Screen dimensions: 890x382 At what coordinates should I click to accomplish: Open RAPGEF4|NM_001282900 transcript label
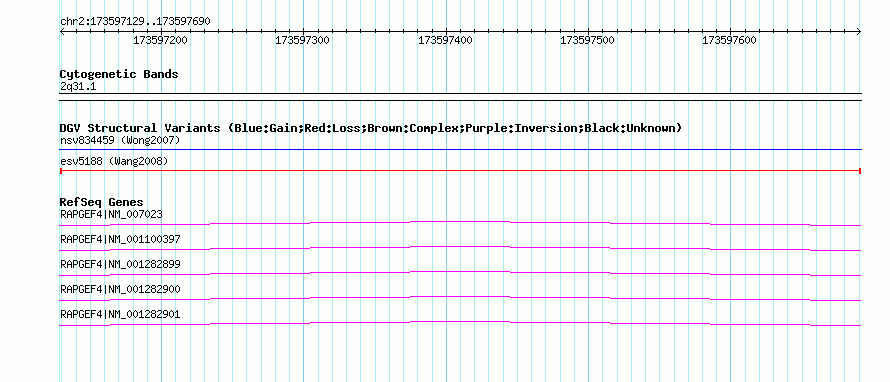[120, 289]
